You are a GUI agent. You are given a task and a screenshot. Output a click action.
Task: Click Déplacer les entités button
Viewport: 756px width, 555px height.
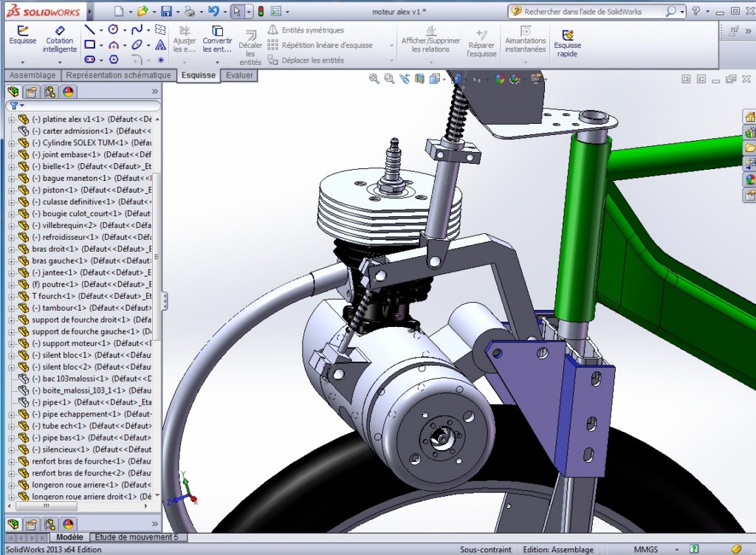pos(306,61)
